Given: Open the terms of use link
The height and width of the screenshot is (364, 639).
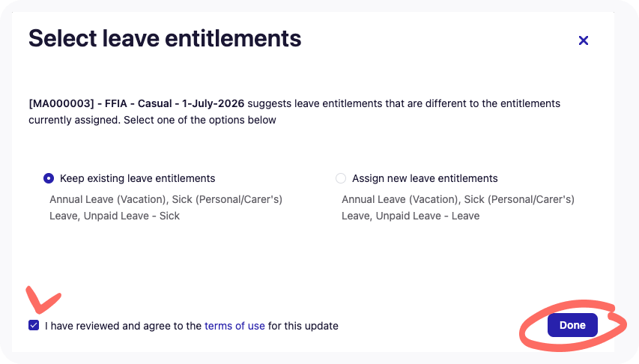Looking at the screenshot, I should [x=234, y=326].
